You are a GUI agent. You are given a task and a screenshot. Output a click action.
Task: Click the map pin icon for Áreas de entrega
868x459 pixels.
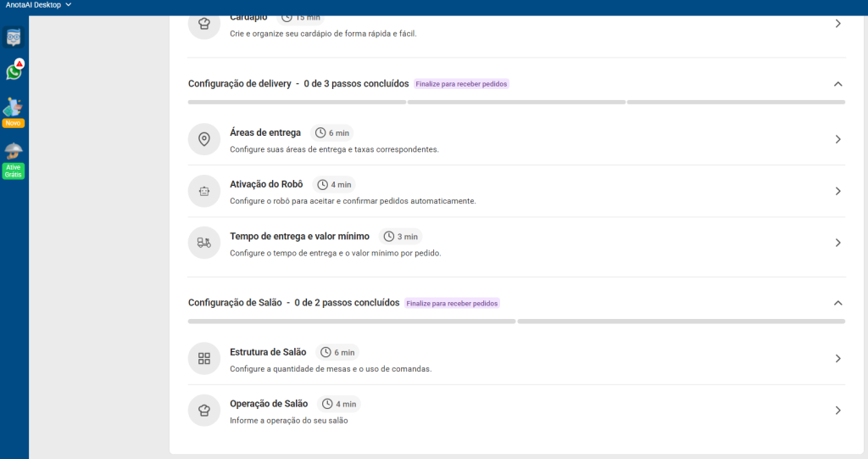(203, 139)
